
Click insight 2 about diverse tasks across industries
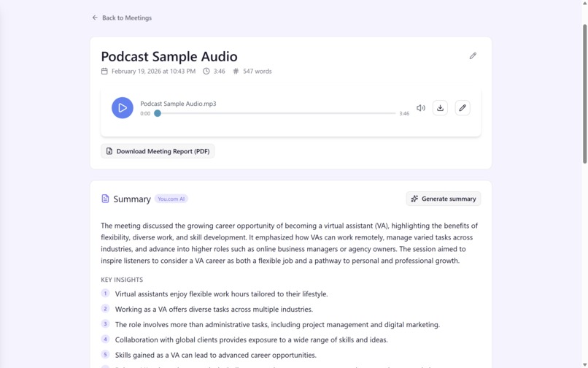click(214, 310)
